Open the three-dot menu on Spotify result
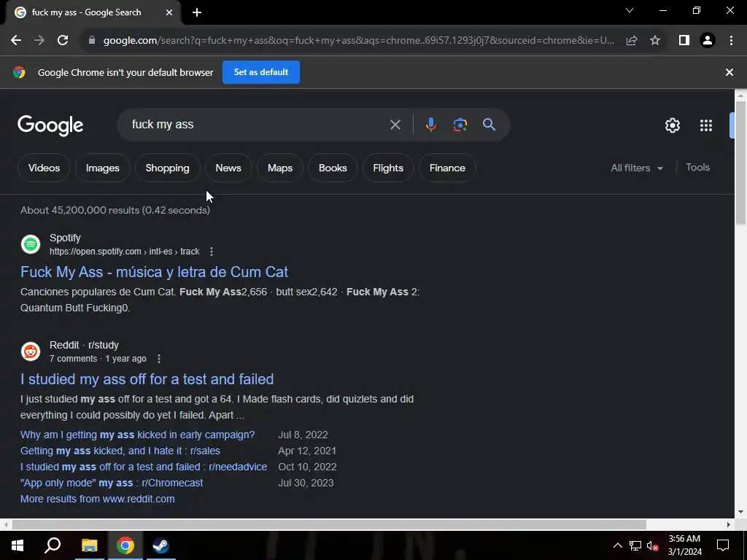The image size is (747, 560). [x=212, y=252]
